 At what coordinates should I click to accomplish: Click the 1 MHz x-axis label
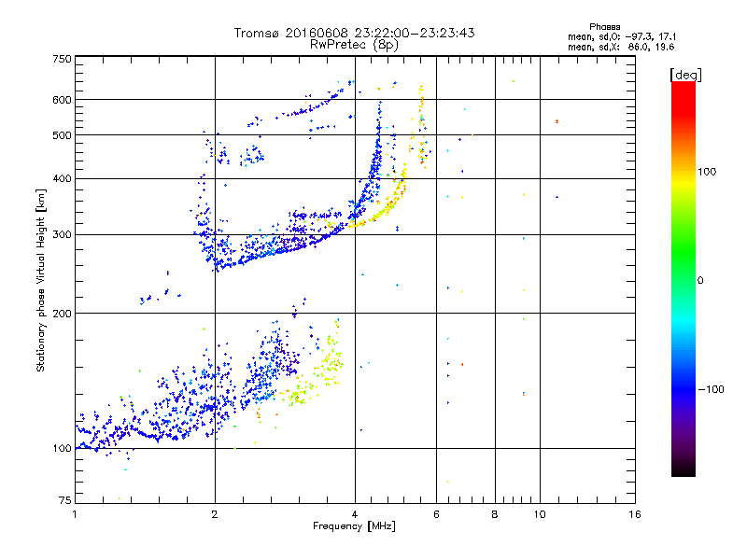coord(75,514)
